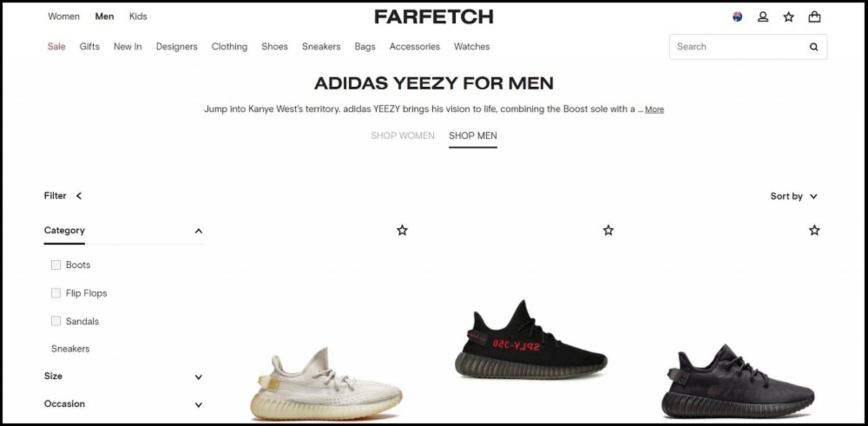
Task: Switch to the SHOP WOMEN tab
Action: (x=403, y=136)
